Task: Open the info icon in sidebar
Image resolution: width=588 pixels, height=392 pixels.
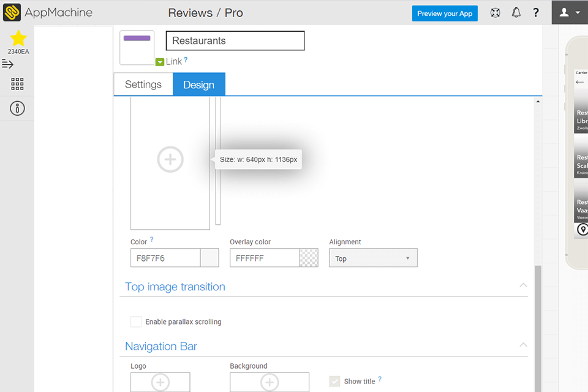Action: 17,108
